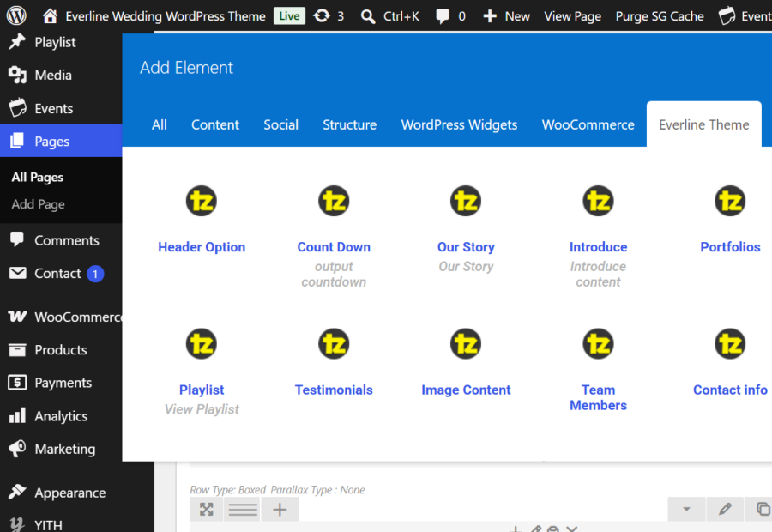Select the Image Content element icon

pos(466,344)
